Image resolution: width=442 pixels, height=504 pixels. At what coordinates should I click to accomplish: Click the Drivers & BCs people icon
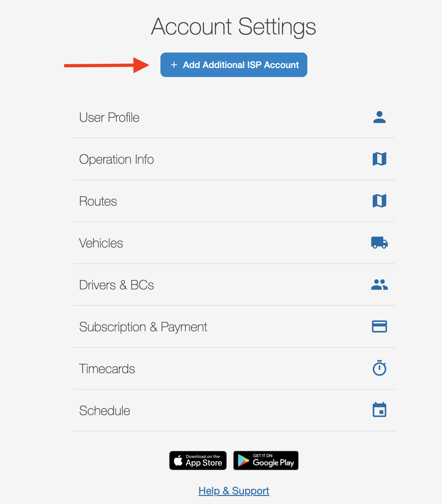pyautogui.click(x=379, y=285)
